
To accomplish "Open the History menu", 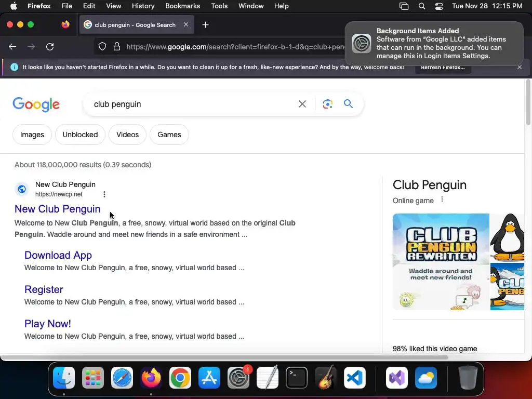I will click(143, 6).
